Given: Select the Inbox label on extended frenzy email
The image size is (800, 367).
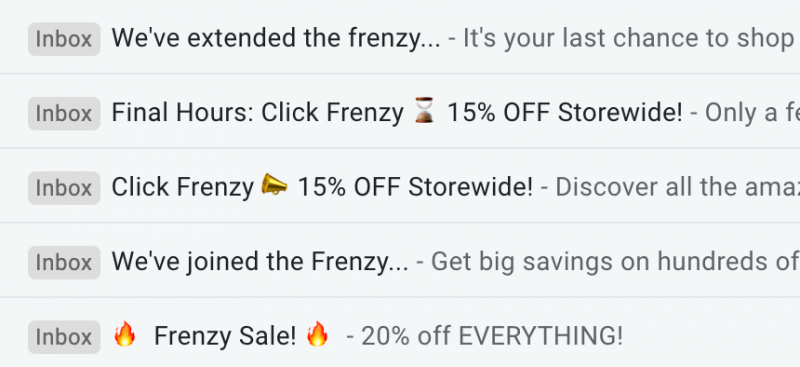Looking at the screenshot, I should [x=64, y=39].
